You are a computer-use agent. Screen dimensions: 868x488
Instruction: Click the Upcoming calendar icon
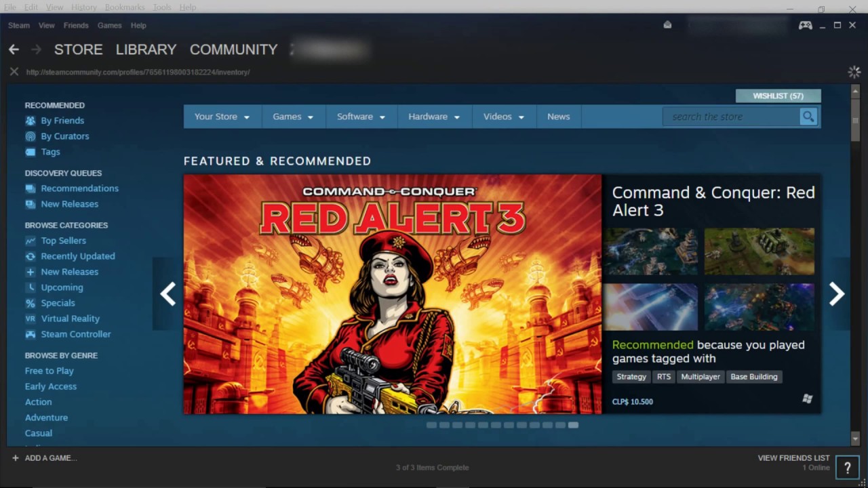click(31, 287)
